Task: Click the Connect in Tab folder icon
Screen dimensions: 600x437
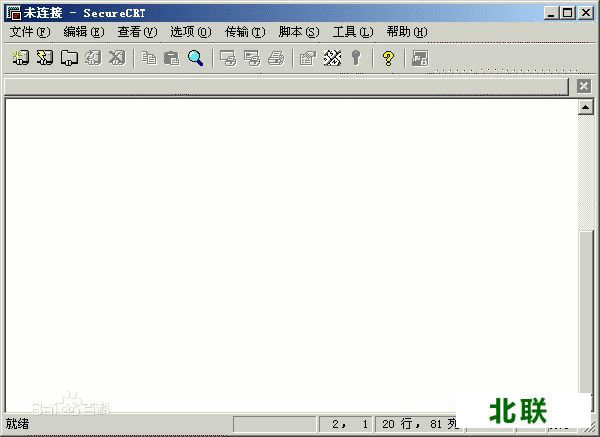Action: coord(69,58)
